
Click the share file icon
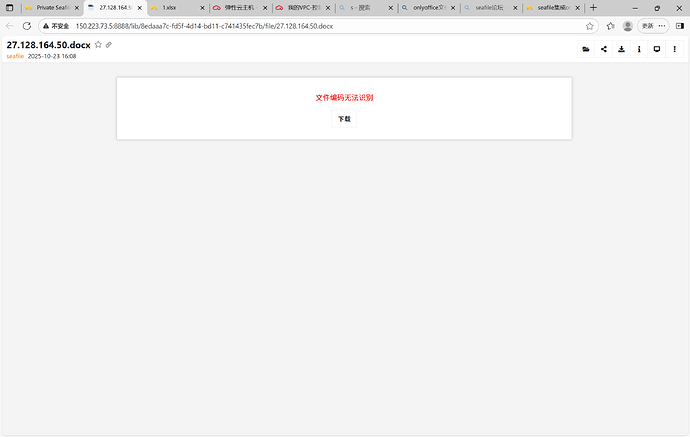[x=604, y=49]
